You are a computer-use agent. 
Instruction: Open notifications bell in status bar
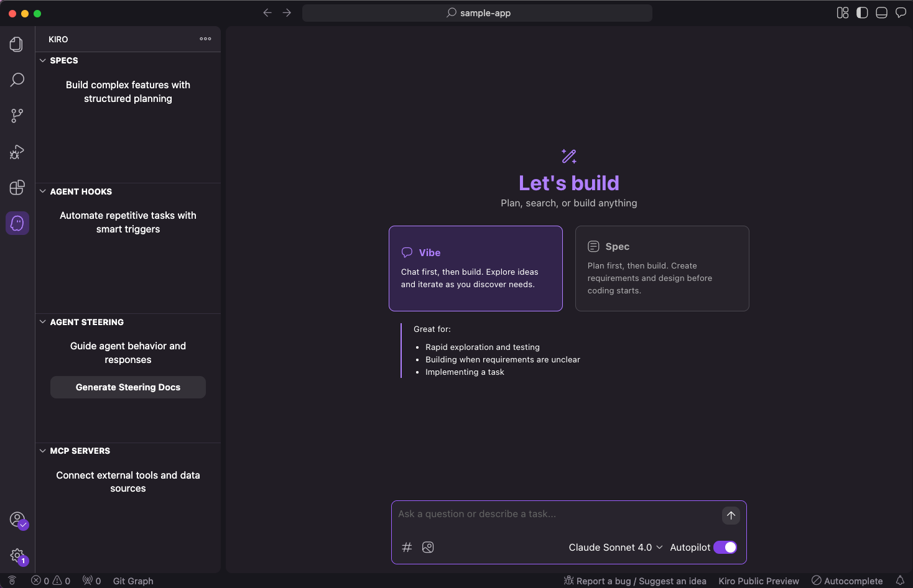[x=899, y=581]
